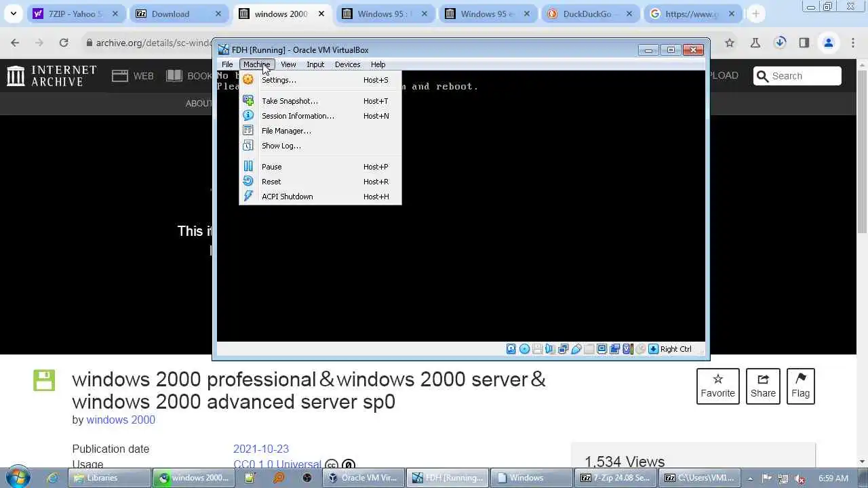Open the windows 2000 uploader link

click(121, 420)
